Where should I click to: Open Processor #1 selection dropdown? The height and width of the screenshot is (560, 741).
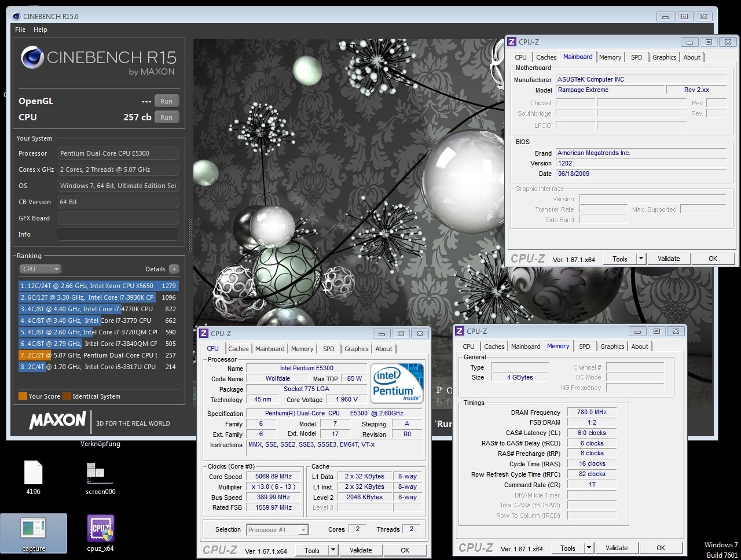[x=277, y=529]
